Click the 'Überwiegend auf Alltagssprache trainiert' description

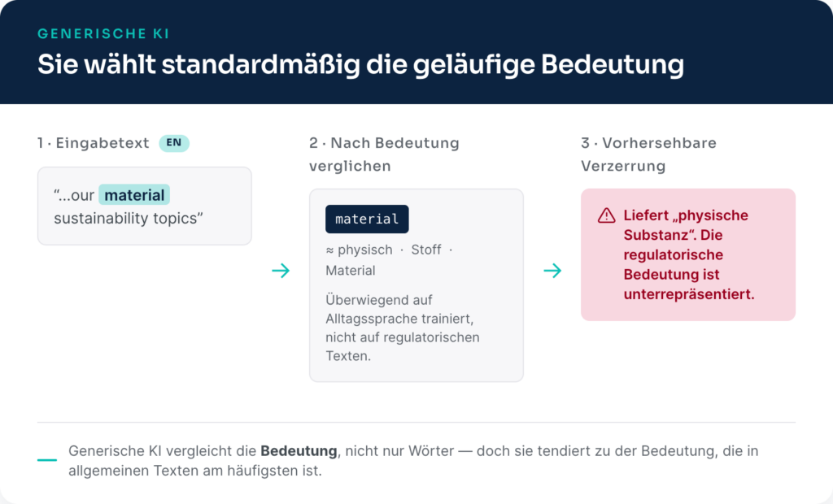tap(403, 328)
